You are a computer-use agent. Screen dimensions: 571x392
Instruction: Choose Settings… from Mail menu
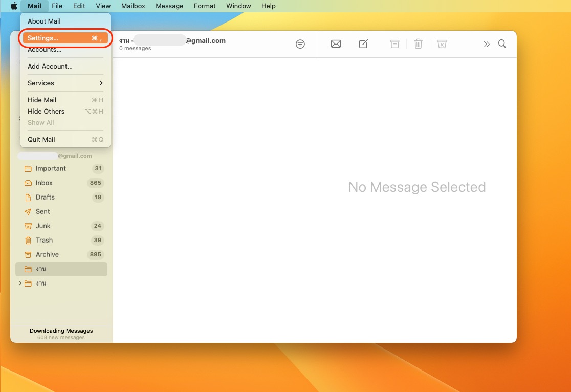[x=65, y=38]
